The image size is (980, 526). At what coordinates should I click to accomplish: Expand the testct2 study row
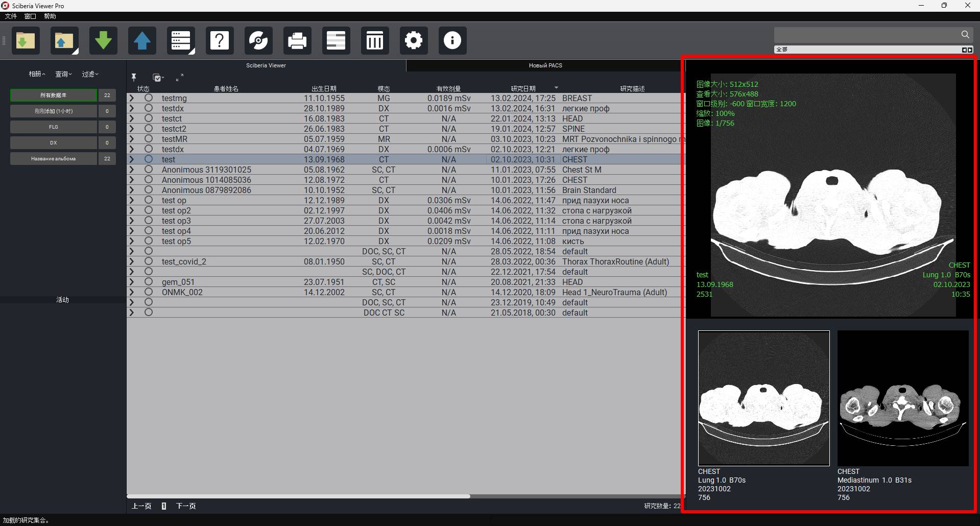(132, 129)
